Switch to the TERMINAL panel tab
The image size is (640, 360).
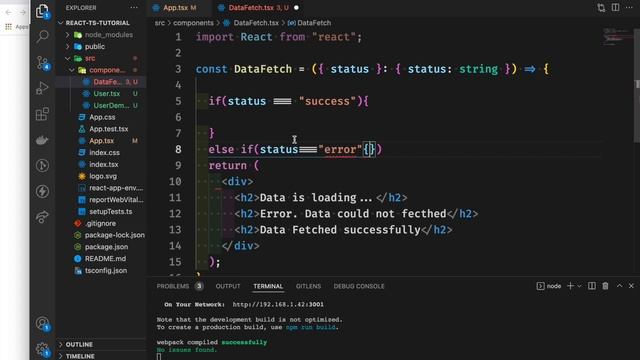pyautogui.click(x=268, y=286)
